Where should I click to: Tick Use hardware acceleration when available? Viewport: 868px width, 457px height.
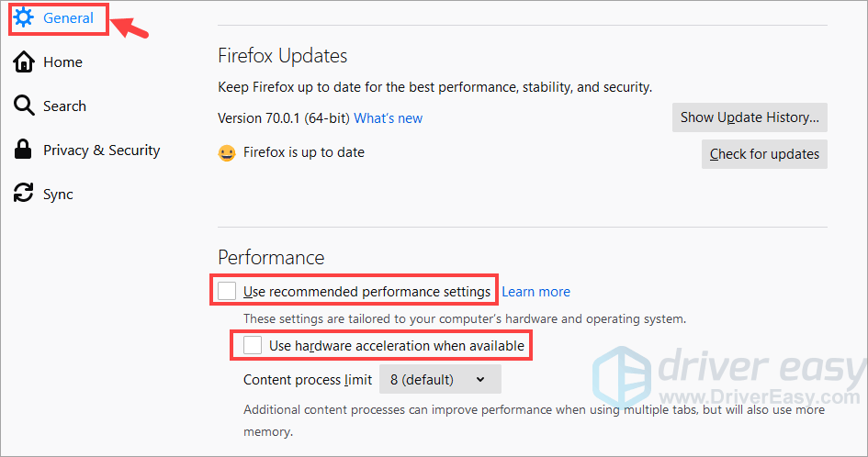pyautogui.click(x=253, y=346)
